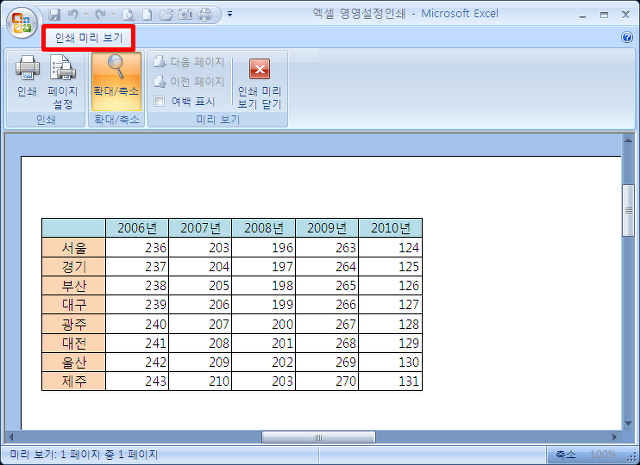Viewport: 640px width, 465px height.
Task: Open 페이지 설정 page setup
Action: pos(62,82)
